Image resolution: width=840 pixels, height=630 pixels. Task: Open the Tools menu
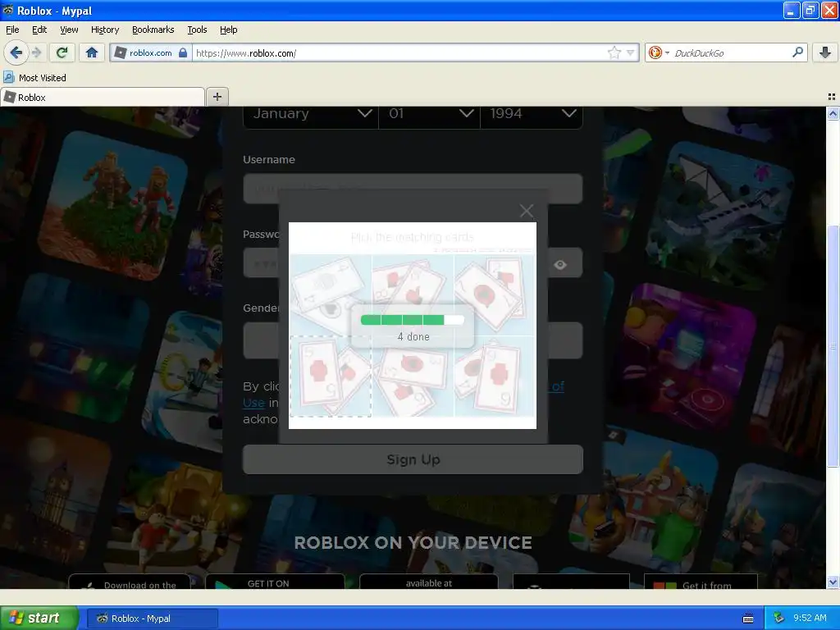coord(197,30)
